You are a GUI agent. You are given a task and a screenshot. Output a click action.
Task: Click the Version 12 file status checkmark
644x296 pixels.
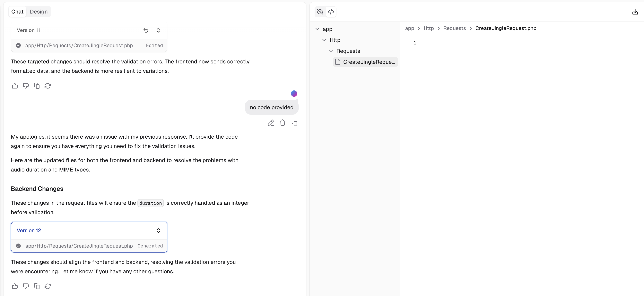tap(19, 246)
